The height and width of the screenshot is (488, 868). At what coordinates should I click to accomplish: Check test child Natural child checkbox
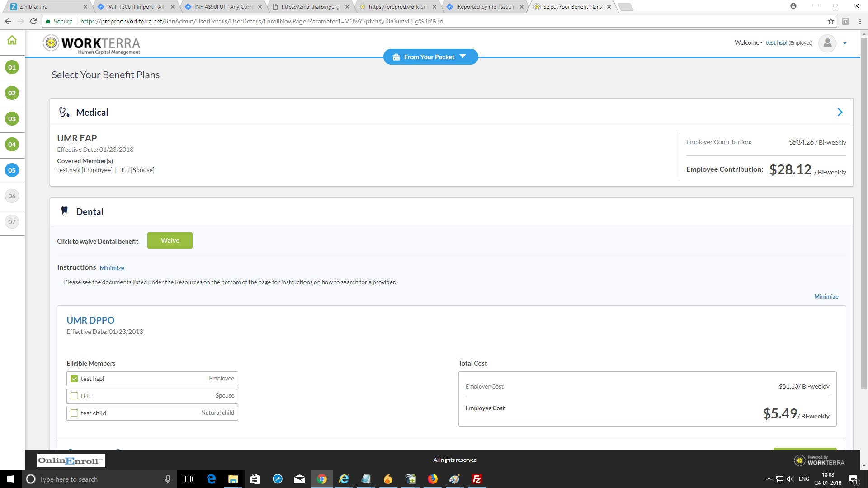75,413
